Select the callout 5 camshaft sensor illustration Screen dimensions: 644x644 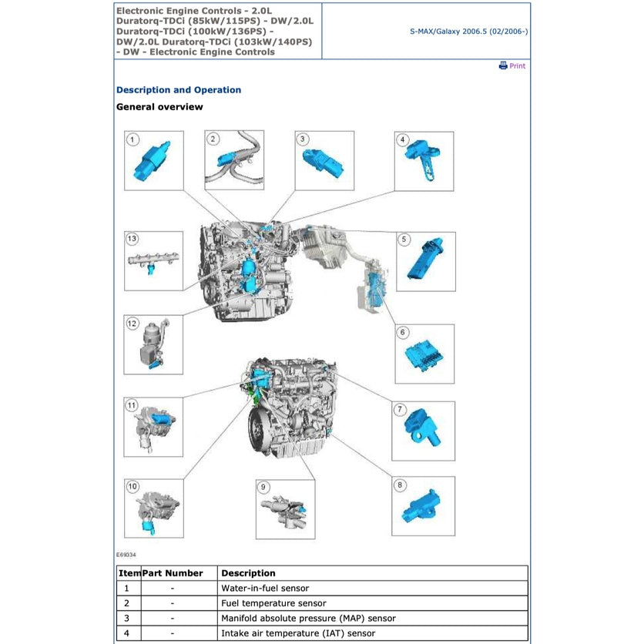pyautogui.click(x=426, y=262)
